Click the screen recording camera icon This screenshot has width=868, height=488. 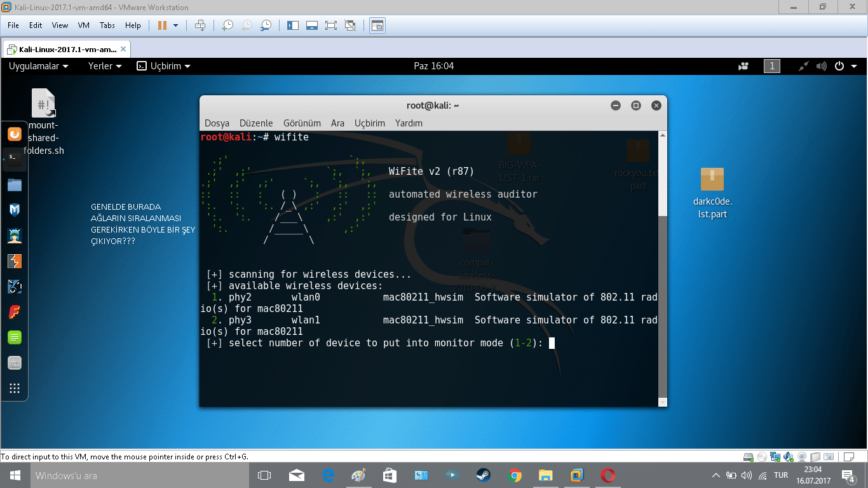pos(743,66)
